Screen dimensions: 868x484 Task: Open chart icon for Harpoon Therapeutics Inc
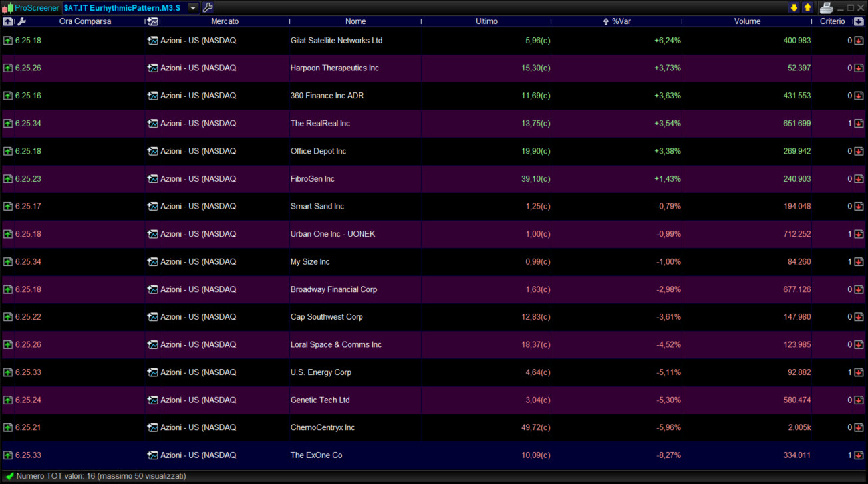click(x=153, y=68)
